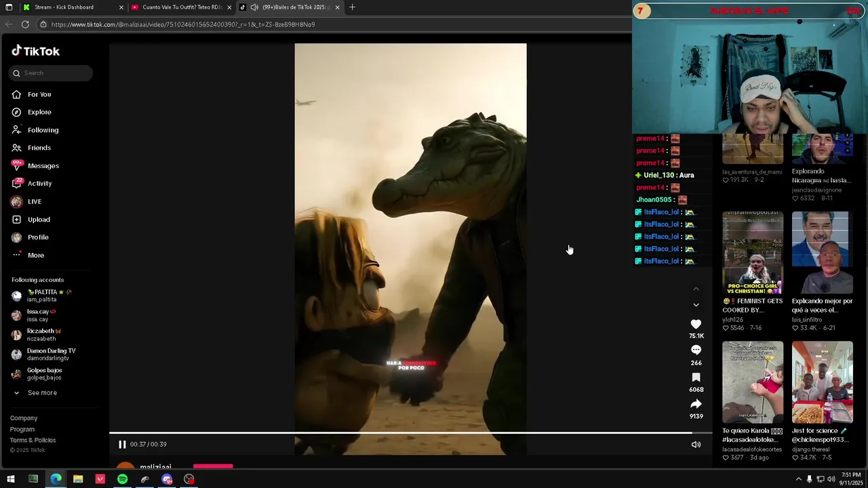Open the Golpes bajos account

37,373
